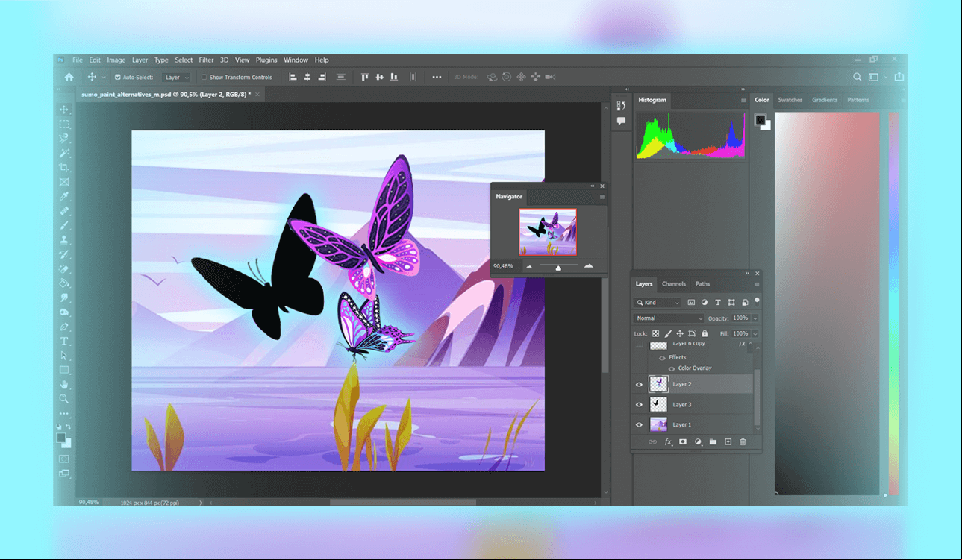The image size is (962, 560).
Task: Select the Frame tool
Action: click(64, 182)
